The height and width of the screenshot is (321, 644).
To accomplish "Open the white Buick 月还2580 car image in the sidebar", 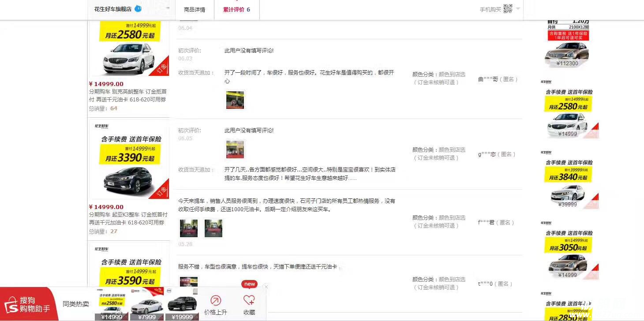I will 129,48.
